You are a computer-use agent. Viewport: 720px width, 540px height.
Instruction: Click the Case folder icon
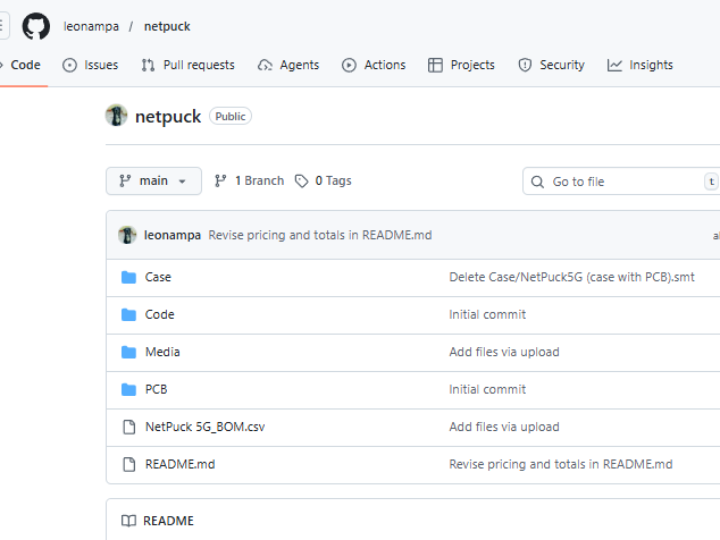[x=128, y=277]
